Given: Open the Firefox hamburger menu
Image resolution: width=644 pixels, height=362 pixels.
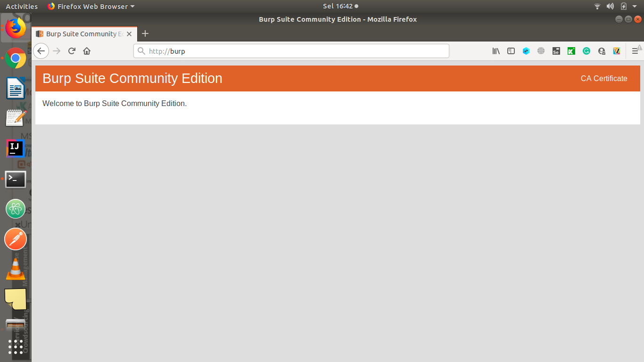Looking at the screenshot, I should [635, 51].
